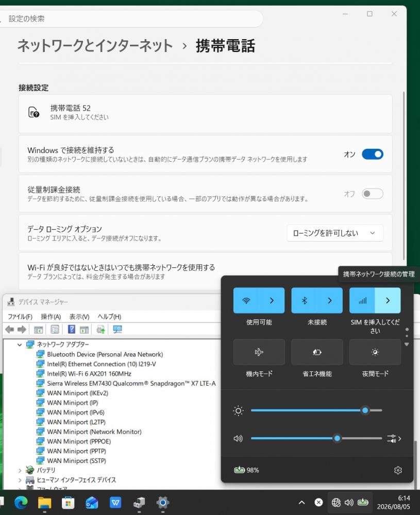Screen dimensions: 420x515
Task: Open ファイル(F) menu in Device Manager
Action: [x=20, y=317]
